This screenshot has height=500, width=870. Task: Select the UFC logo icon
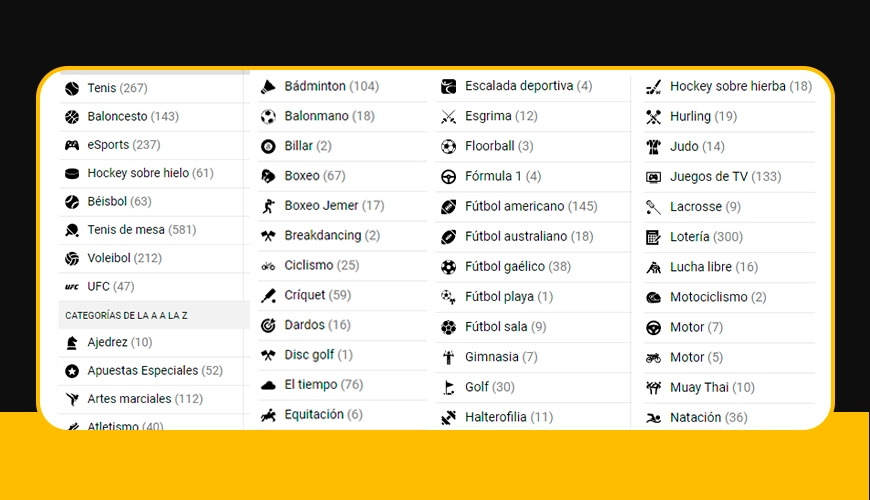(72, 287)
